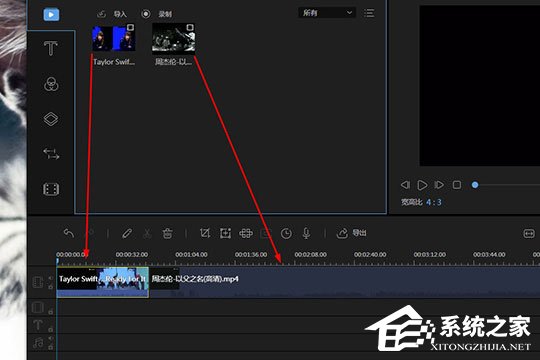This screenshot has width=540, height=360.
Task: Click the 00:02:40.00 ruler mark
Action: (x=370, y=255)
